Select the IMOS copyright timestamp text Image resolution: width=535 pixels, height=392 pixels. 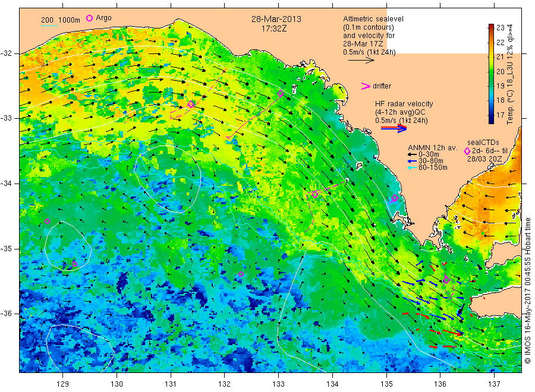coord(528,291)
